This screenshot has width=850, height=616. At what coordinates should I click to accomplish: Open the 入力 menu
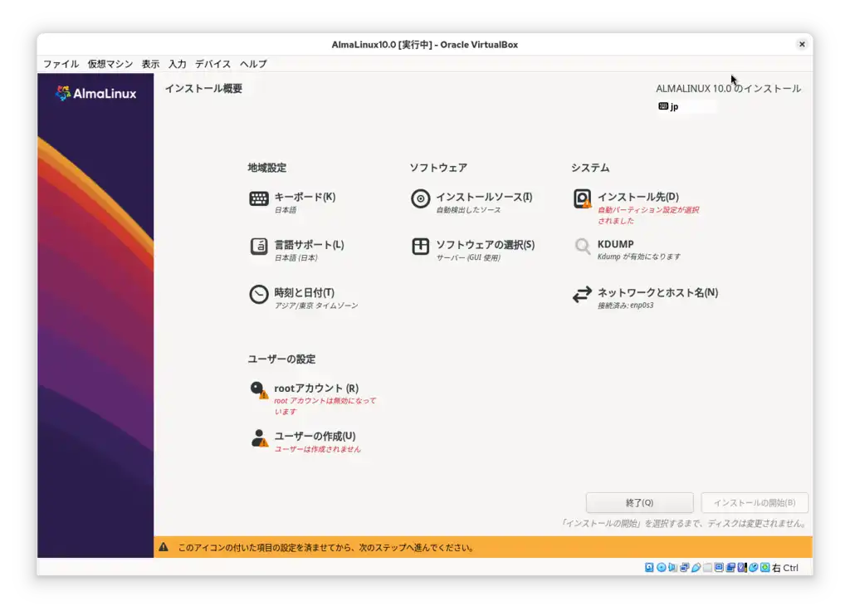click(x=177, y=64)
